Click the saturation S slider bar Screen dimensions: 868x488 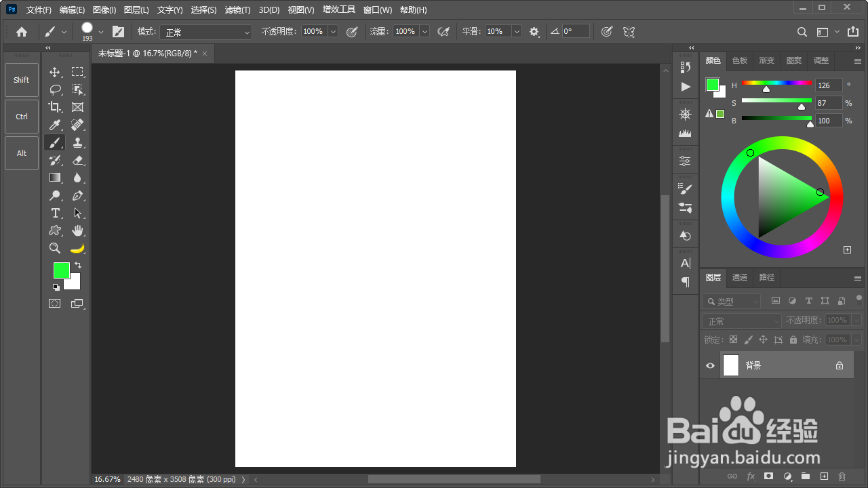(776, 101)
